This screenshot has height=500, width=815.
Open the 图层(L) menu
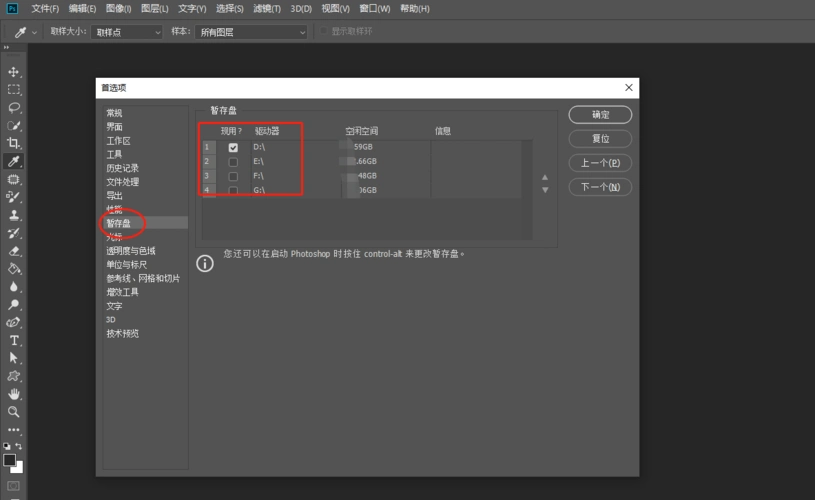(154, 9)
